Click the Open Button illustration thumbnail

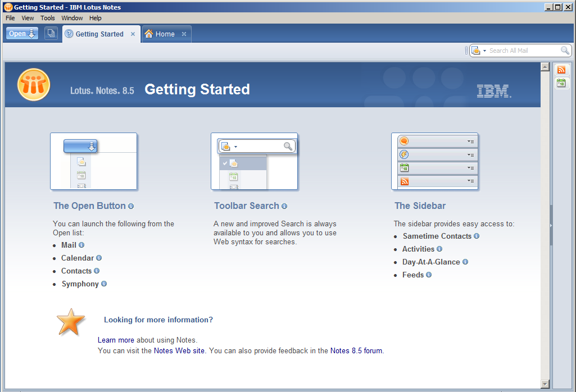pos(94,161)
